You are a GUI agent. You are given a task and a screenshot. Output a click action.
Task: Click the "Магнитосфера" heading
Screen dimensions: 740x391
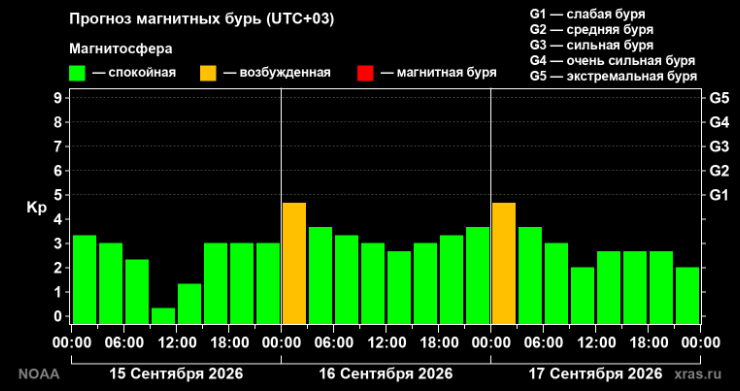(x=121, y=49)
